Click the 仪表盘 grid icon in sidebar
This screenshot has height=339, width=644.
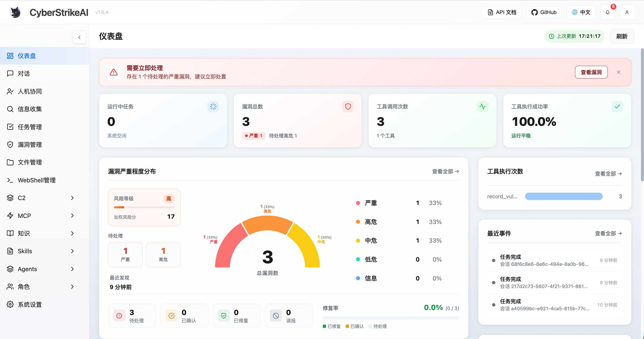10,56
